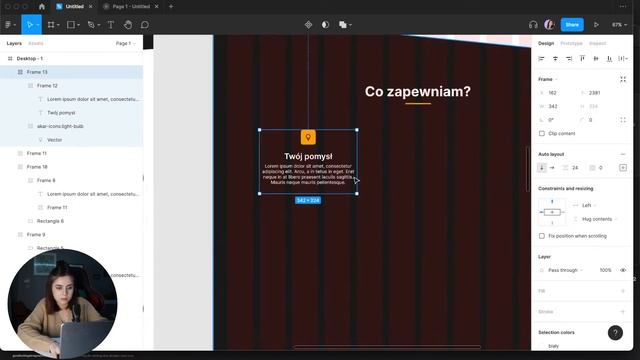640x360 pixels.
Task: Select the Frame 13 layer
Action: (x=71, y=72)
